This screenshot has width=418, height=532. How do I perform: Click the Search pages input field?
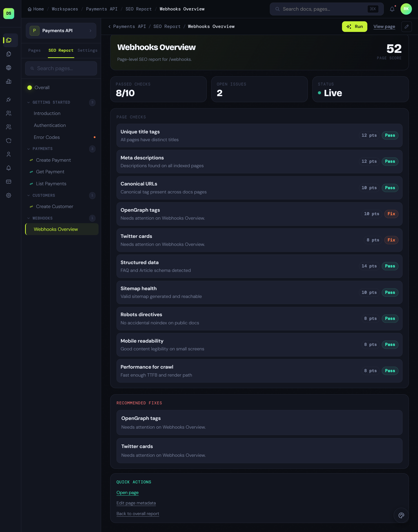[61, 69]
